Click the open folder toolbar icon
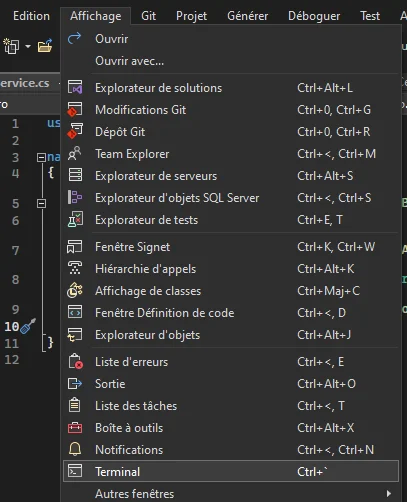The height and width of the screenshot is (502, 407). click(45, 46)
